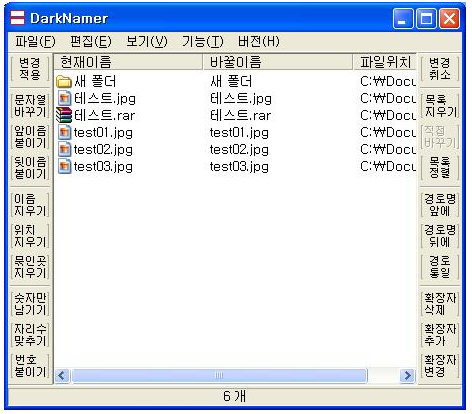The height and width of the screenshot is (414, 472).
Task: Click the 경로 통일 button
Action: point(440,267)
